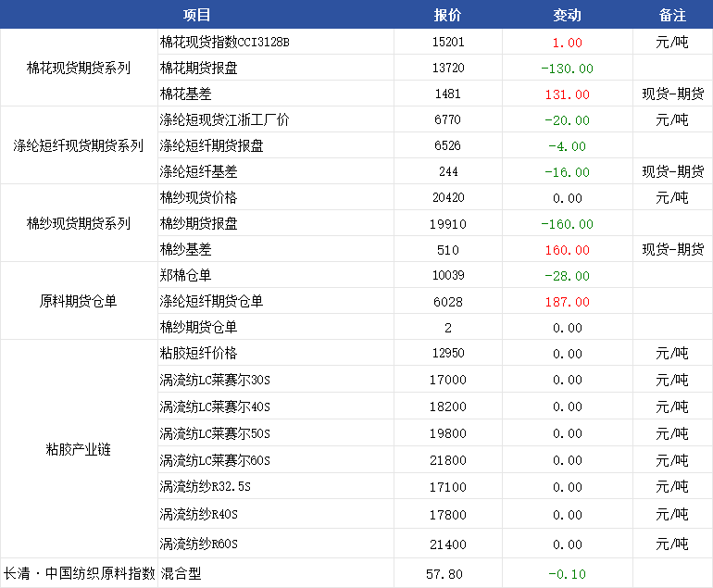Click the price value 18200

[x=448, y=407]
